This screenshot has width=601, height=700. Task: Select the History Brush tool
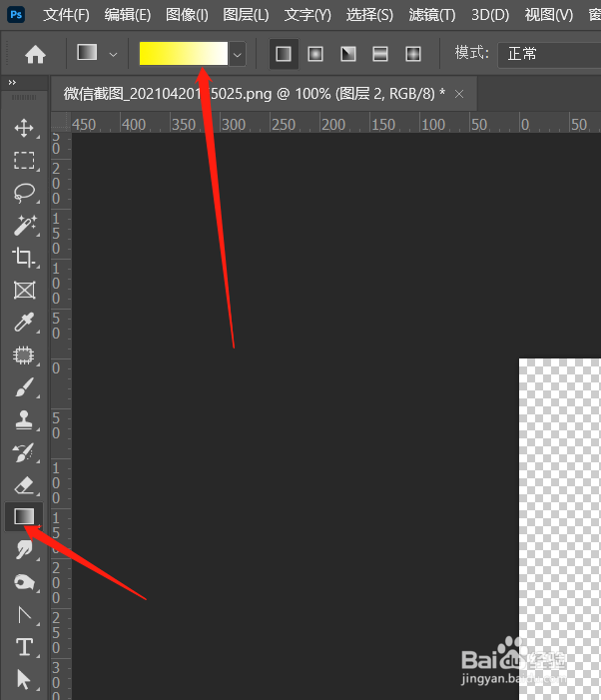(24, 452)
